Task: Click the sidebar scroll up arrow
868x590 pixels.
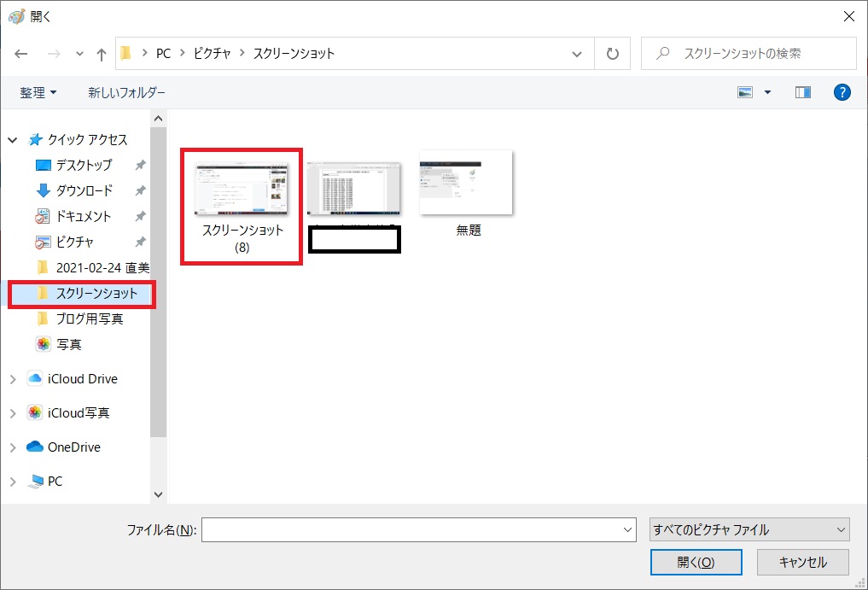Action: point(158,119)
